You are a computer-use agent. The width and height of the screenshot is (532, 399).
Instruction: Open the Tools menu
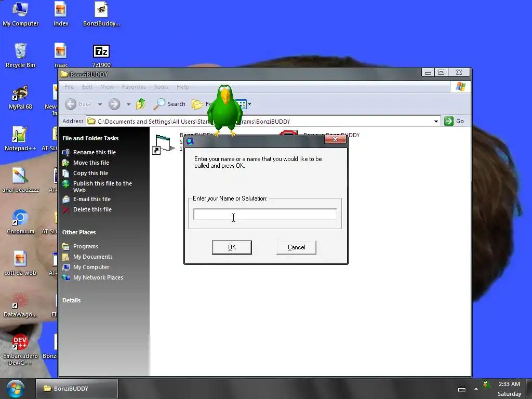[x=161, y=87]
